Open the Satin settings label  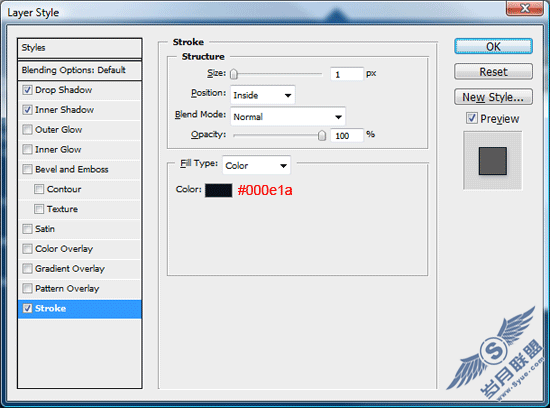[x=45, y=229]
